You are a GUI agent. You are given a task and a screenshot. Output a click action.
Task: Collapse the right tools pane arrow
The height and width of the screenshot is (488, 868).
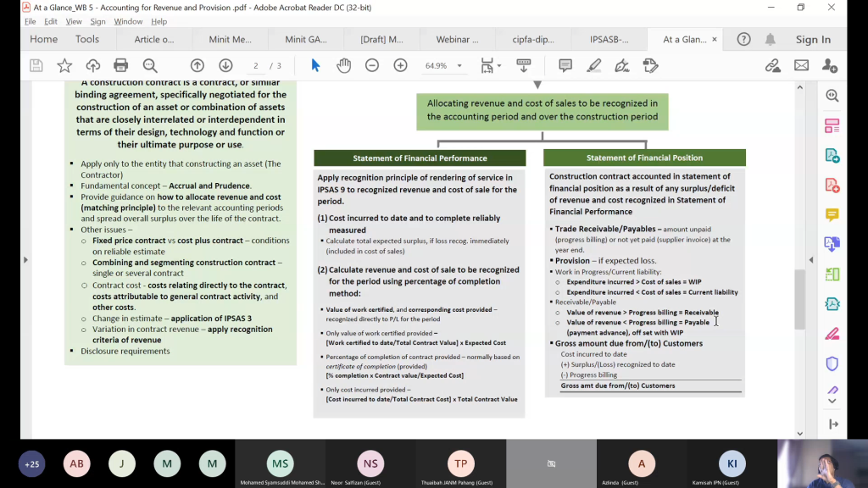point(811,259)
